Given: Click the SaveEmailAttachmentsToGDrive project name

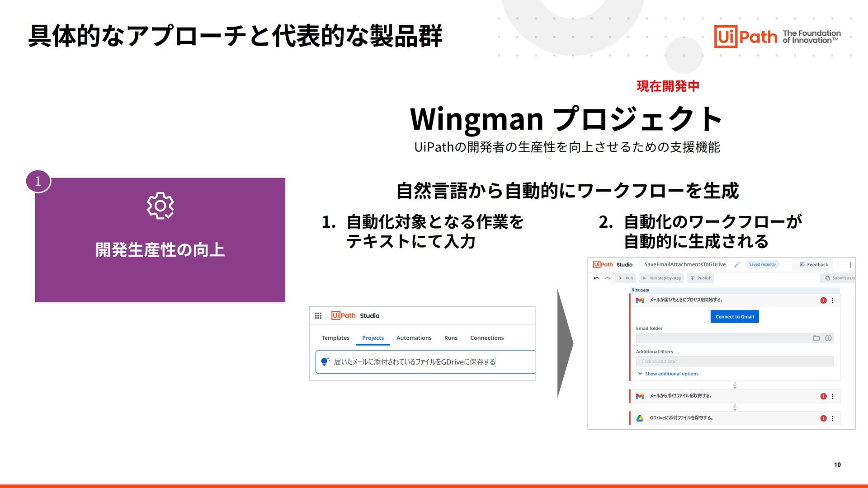Looking at the screenshot, I should pos(685,265).
